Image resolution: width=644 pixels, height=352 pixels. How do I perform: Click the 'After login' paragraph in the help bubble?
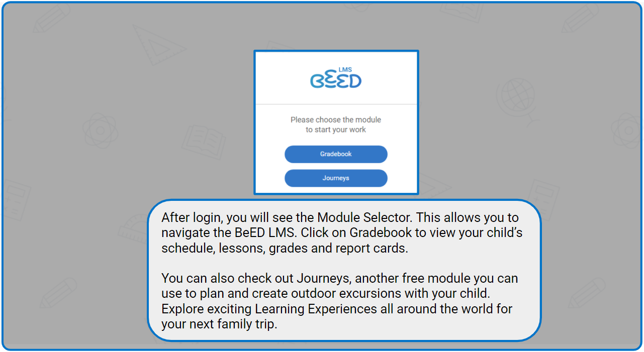point(342,233)
